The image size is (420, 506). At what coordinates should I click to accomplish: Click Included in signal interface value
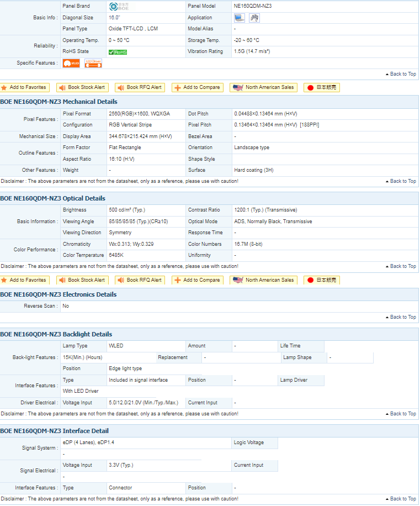pos(139,380)
